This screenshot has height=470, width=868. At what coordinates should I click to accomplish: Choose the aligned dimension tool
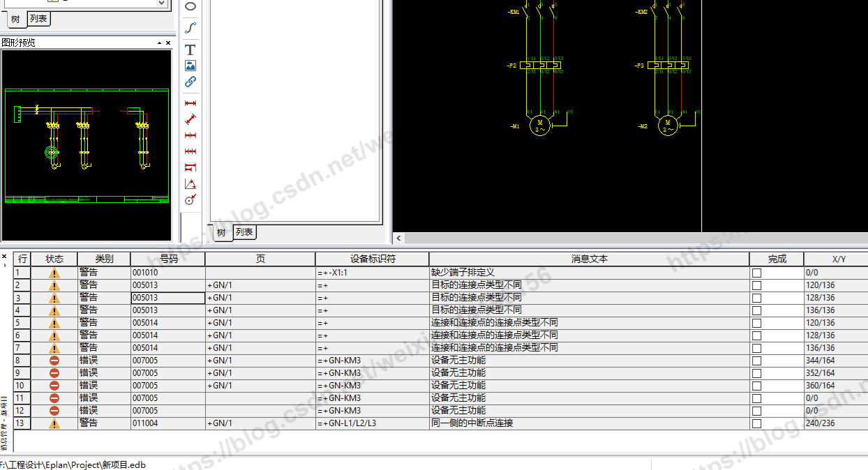[190, 119]
